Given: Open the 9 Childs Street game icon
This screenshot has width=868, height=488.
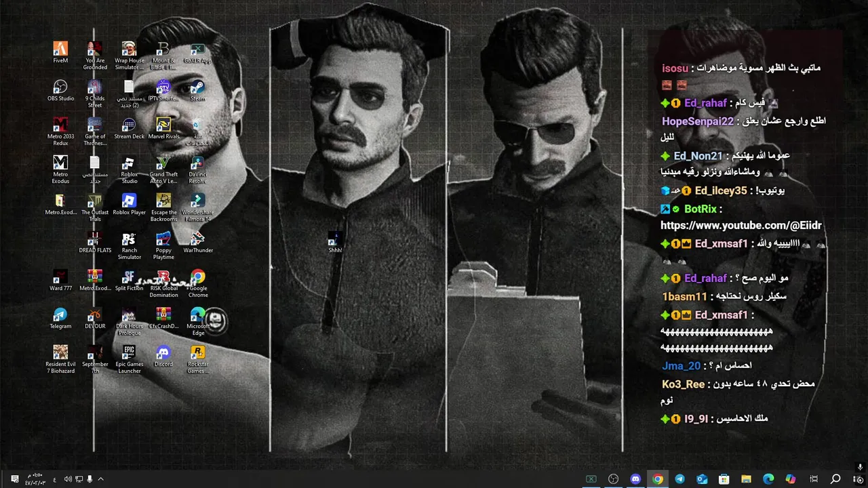Looking at the screenshot, I should [95, 94].
